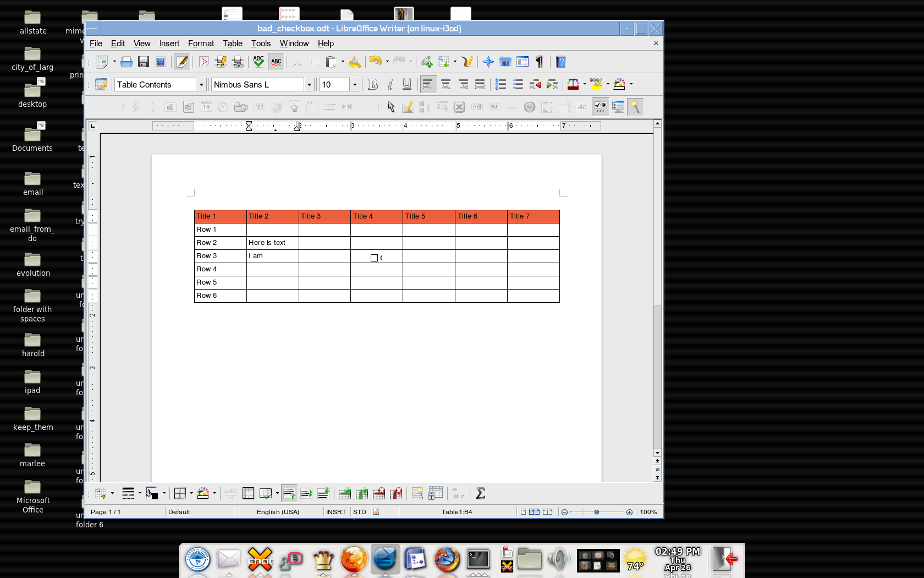Delete row icon in table toolbar

click(x=379, y=494)
